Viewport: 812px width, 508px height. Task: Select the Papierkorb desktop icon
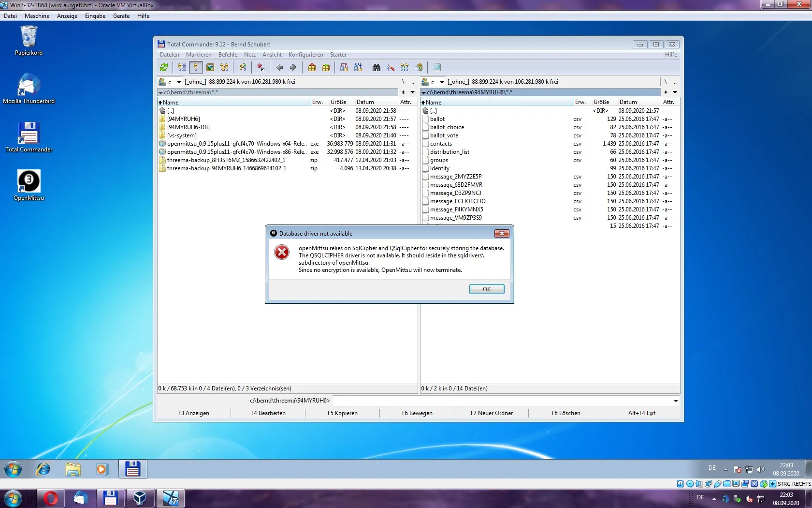(x=29, y=41)
